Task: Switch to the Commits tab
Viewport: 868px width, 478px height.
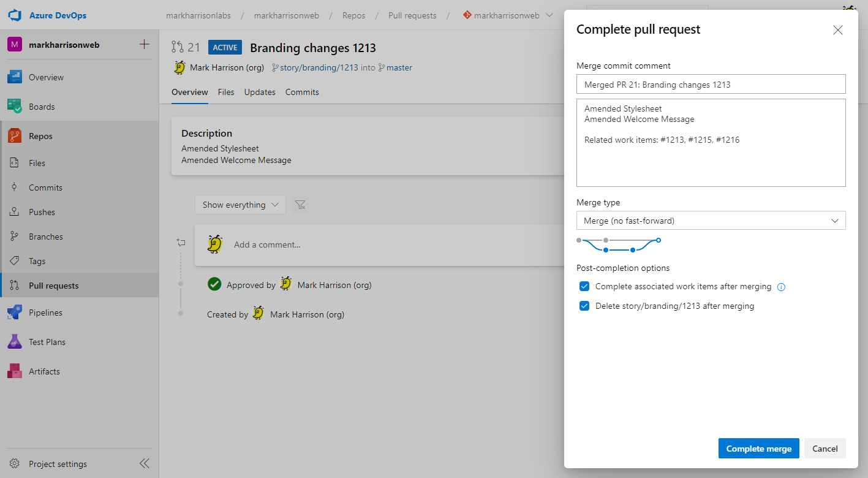Action: [302, 92]
